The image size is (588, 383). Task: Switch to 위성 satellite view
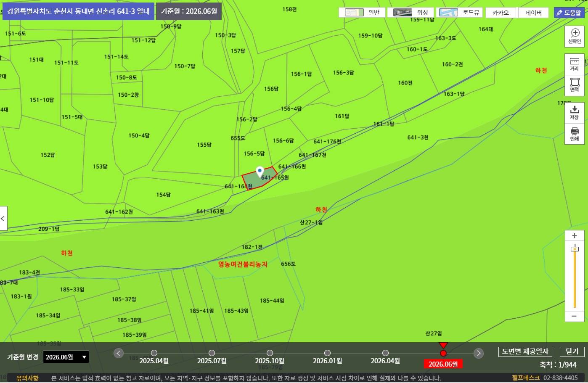coord(411,13)
